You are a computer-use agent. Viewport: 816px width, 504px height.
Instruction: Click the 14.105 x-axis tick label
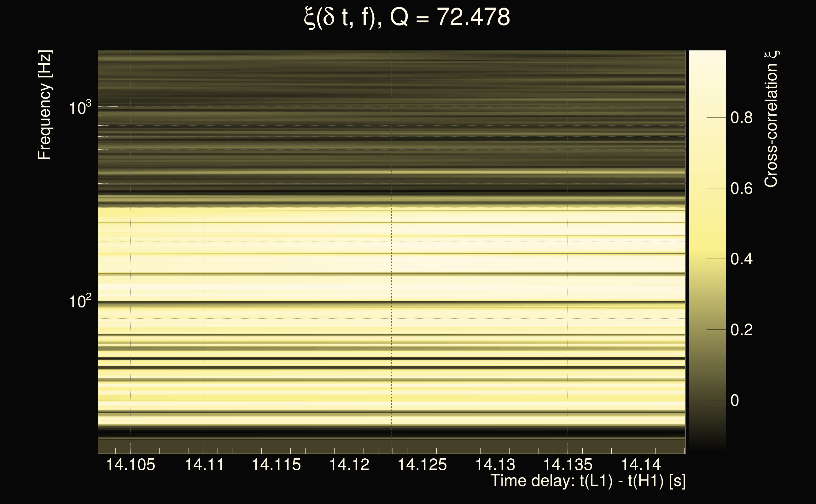click(x=131, y=465)
